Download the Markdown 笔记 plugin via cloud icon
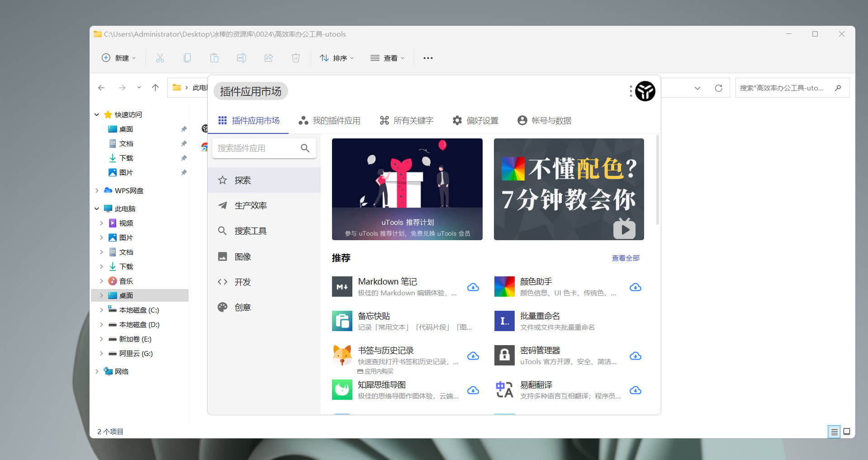This screenshot has height=460, width=868. point(473,287)
